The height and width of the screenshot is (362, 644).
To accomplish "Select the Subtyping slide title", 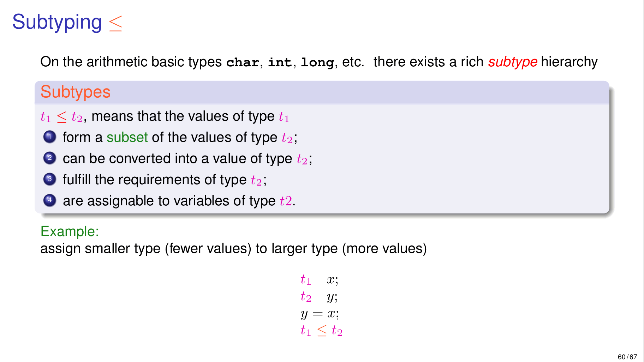I will point(57,22).
